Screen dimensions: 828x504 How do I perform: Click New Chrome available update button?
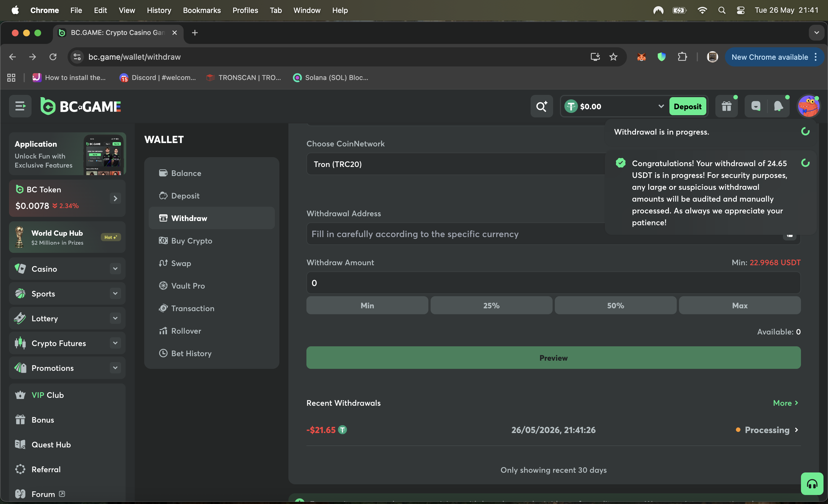point(774,57)
